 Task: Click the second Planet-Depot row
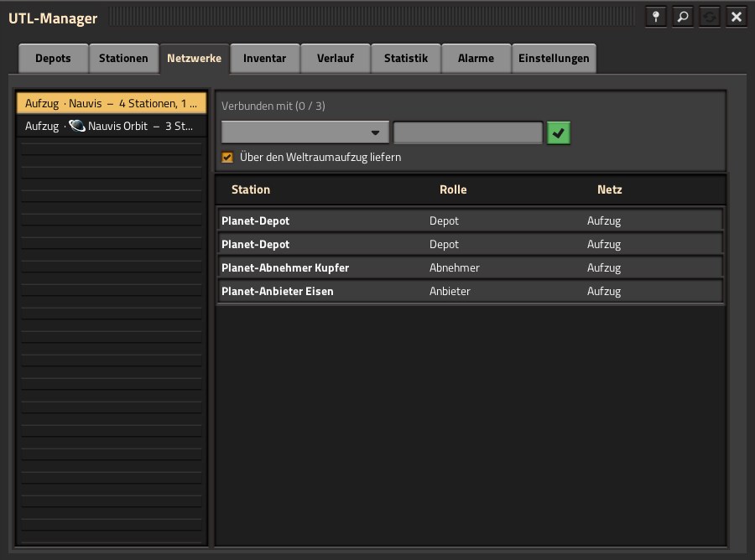point(471,245)
